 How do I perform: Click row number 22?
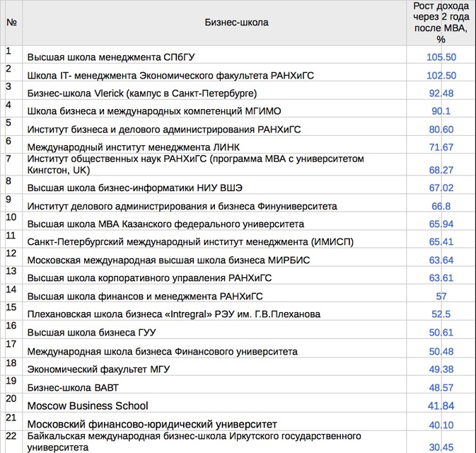pos(11,436)
